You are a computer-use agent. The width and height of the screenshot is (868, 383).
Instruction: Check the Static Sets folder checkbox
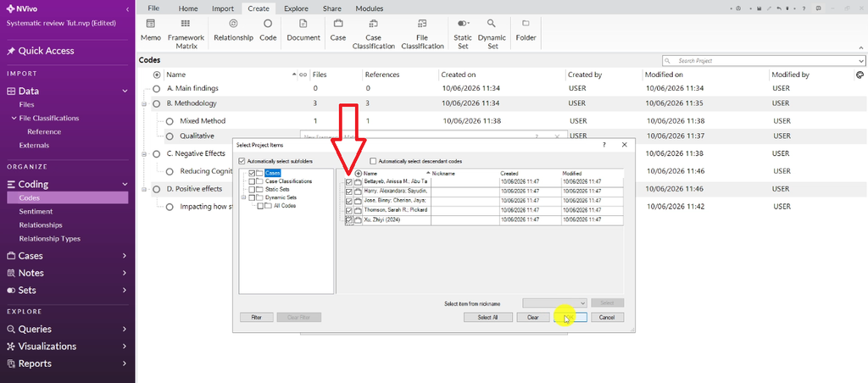click(x=252, y=189)
